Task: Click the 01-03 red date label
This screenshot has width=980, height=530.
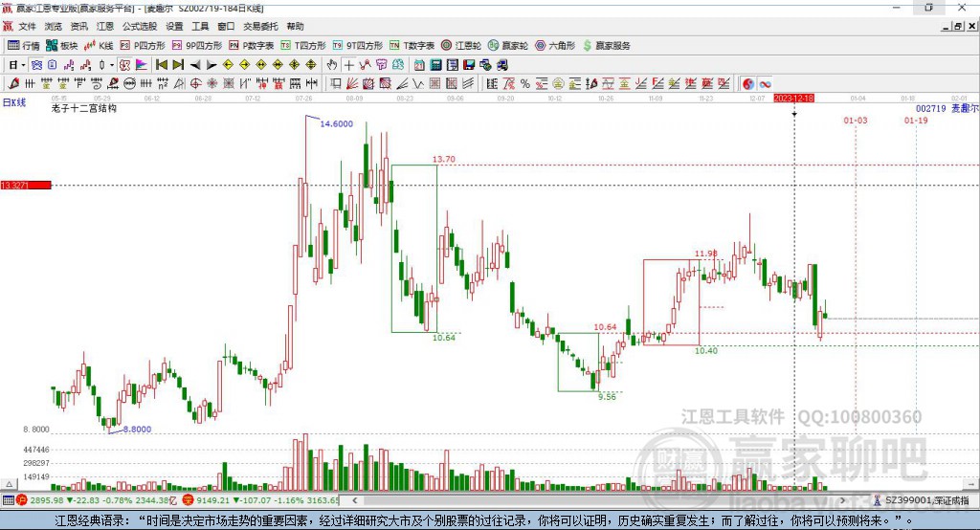Action: click(x=855, y=120)
